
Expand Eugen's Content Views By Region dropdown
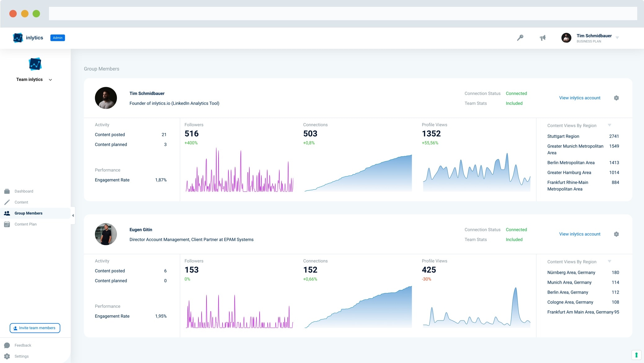pos(609,261)
